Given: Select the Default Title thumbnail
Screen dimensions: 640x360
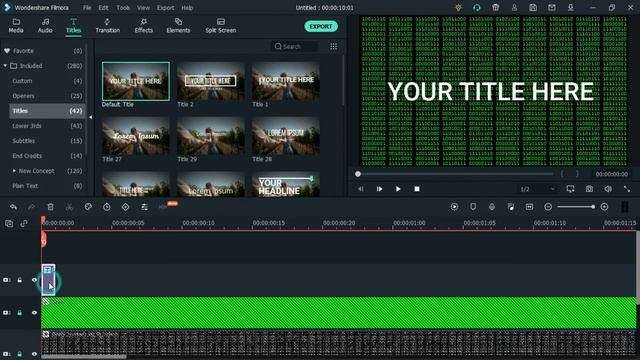Looking at the screenshot, I should pyautogui.click(x=136, y=81).
